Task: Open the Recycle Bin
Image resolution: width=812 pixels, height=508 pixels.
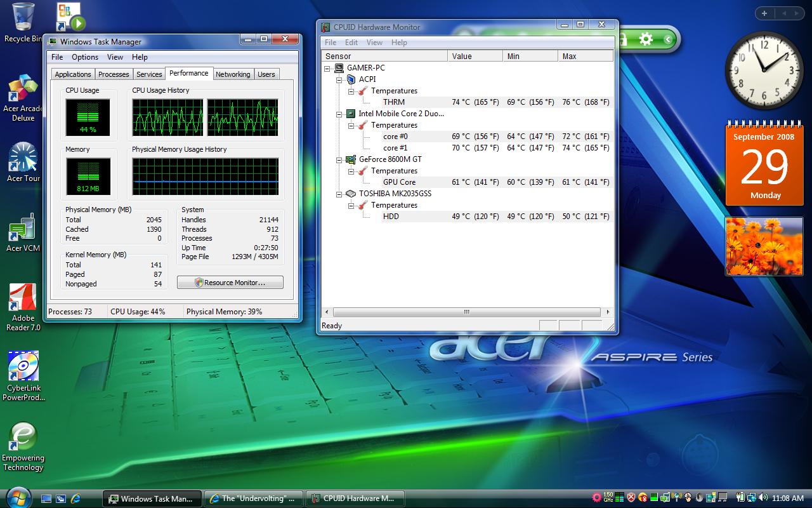Action: tap(23, 16)
